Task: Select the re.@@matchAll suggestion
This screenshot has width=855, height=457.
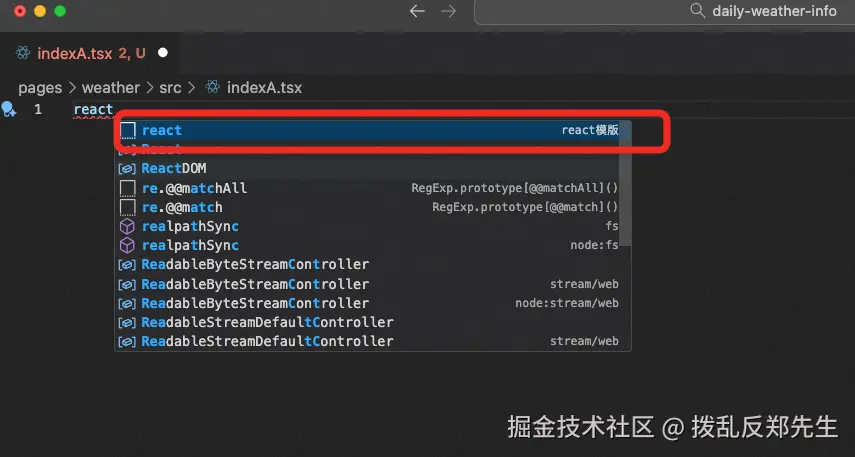Action: [373, 188]
